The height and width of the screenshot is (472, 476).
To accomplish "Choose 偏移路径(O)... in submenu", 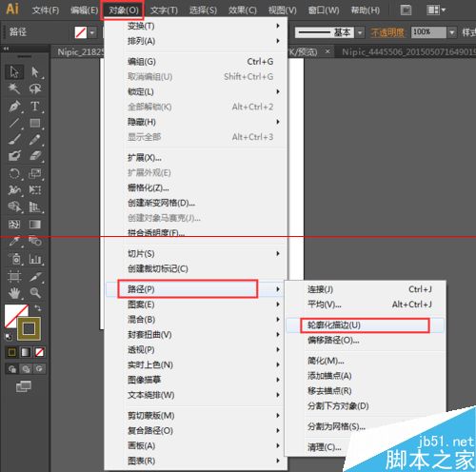I will pos(365,341).
